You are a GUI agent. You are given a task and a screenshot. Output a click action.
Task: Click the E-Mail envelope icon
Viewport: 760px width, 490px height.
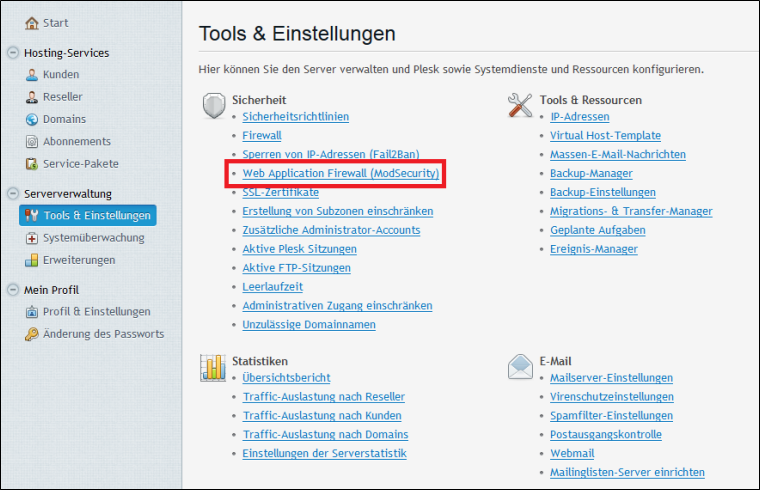[520, 366]
